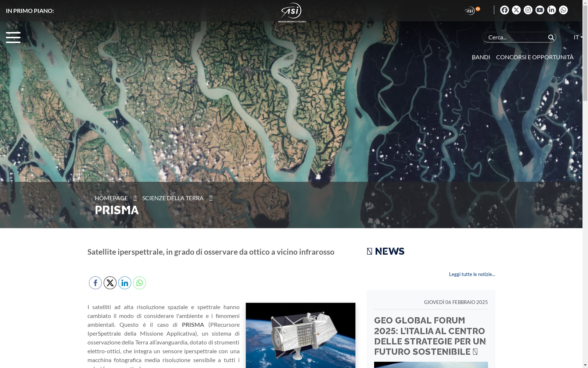Go to SCIENZE DELLA TERRA breadcrumb

[x=173, y=198]
